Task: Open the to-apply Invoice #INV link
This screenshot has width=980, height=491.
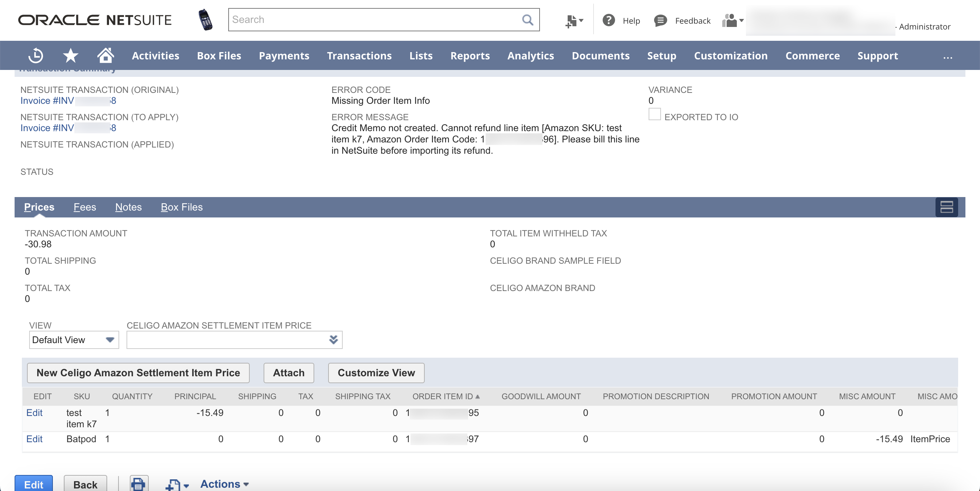Action: click(x=68, y=128)
